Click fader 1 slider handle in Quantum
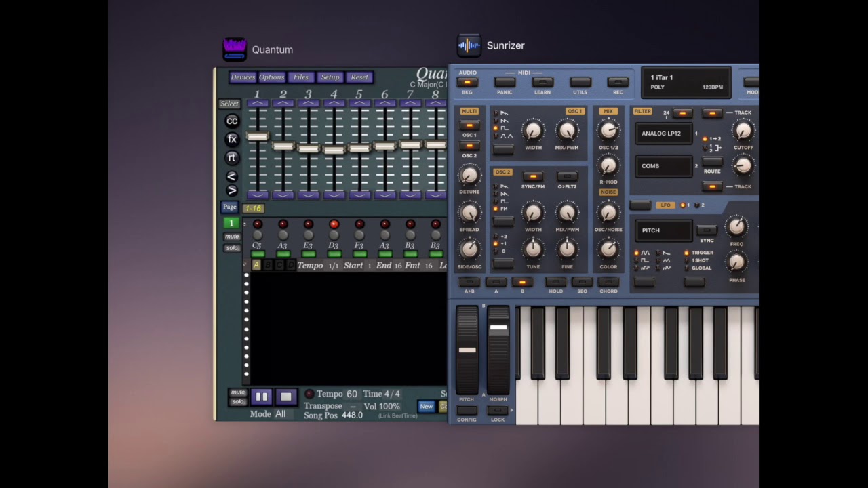 click(x=257, y=137)
